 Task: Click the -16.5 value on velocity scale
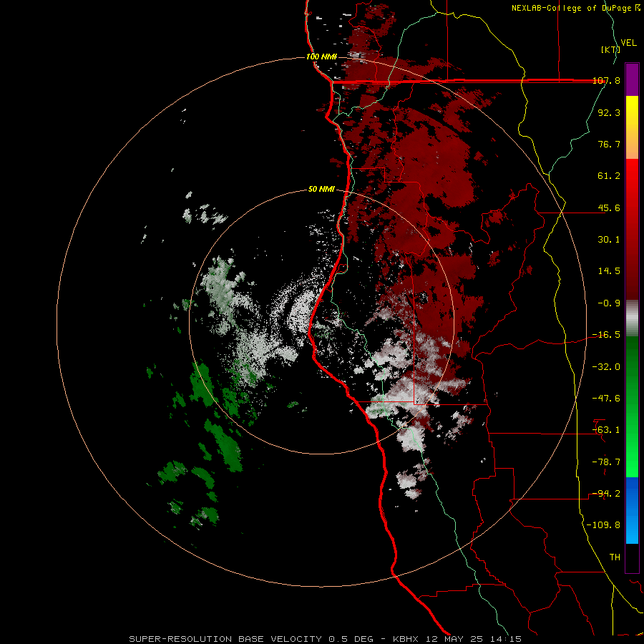607,335
